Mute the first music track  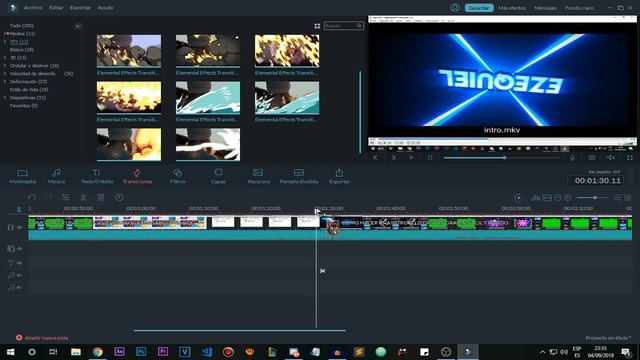tap(19, 276)
